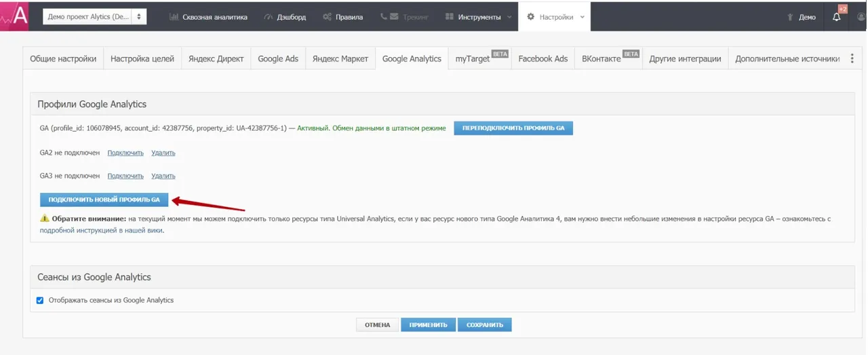Open the Яндекс Маркет tab

click(340, 59)
